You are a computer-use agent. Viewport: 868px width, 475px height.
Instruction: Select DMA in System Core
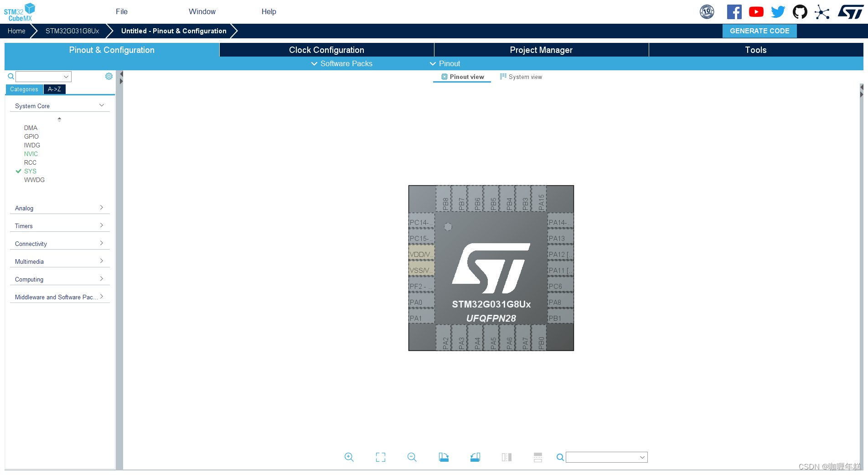click(31, 128)
